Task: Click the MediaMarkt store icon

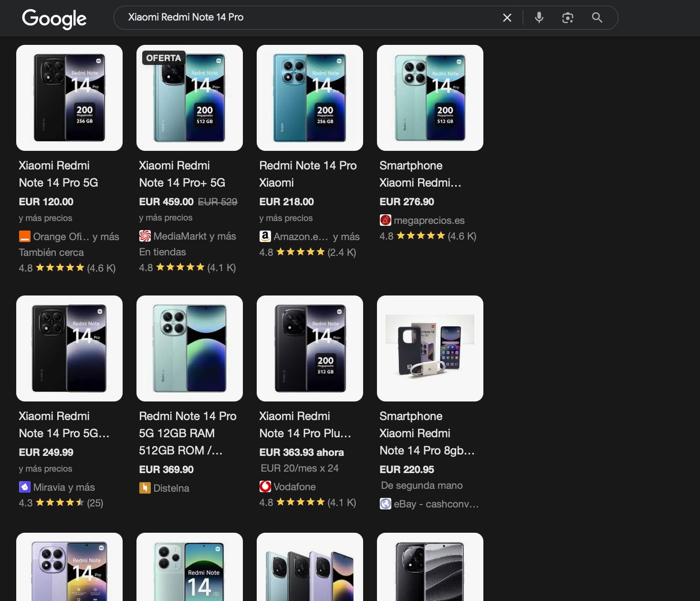Action: 145,236
